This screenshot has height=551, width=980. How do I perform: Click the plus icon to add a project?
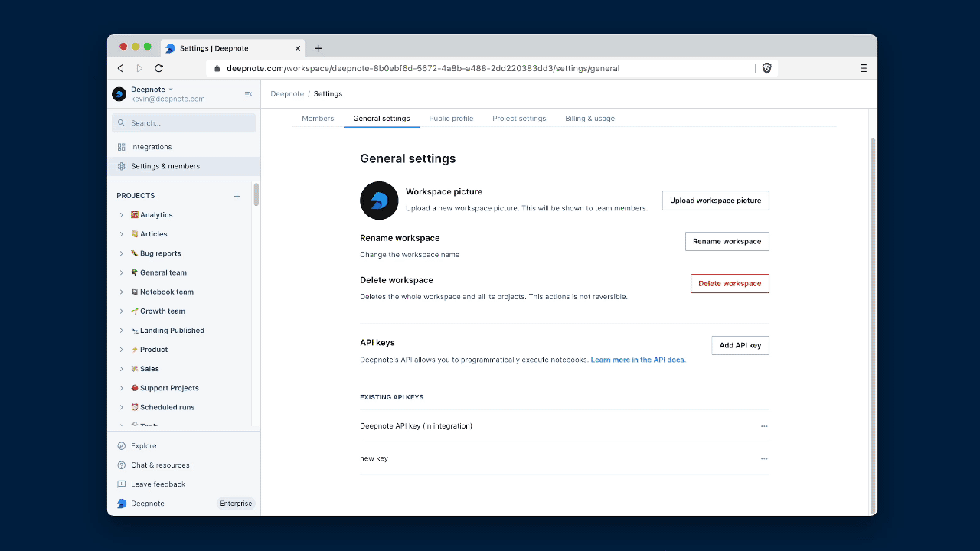[x=237, y=196]
